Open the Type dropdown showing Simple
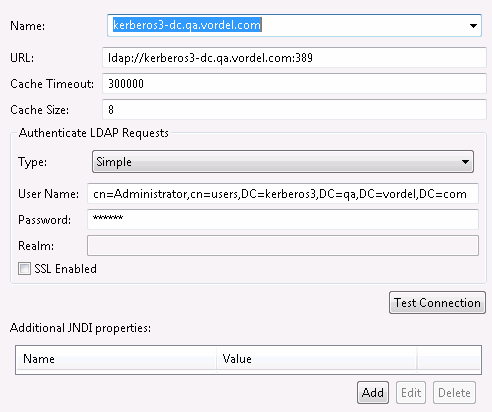 pos(283,162)
